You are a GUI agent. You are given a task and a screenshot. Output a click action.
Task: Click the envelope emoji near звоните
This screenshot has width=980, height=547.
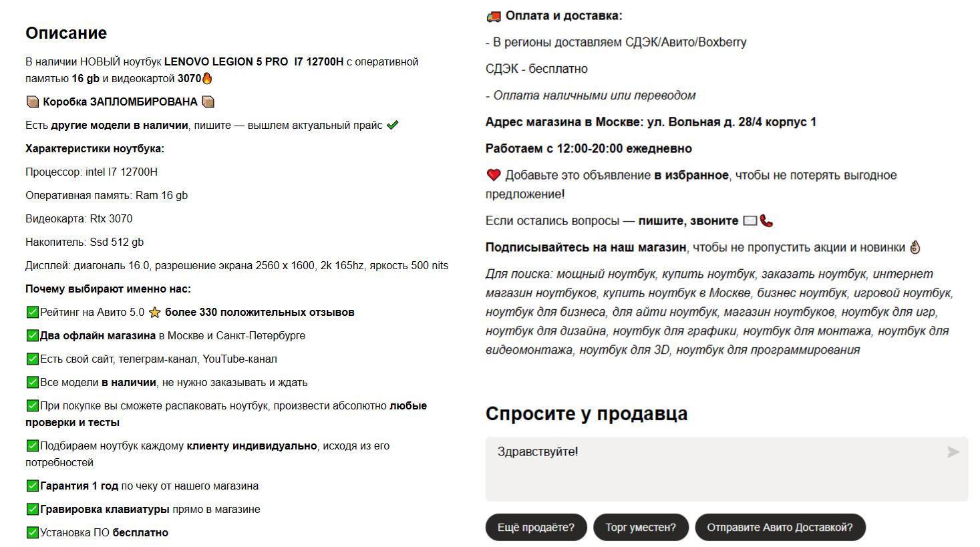750,220
